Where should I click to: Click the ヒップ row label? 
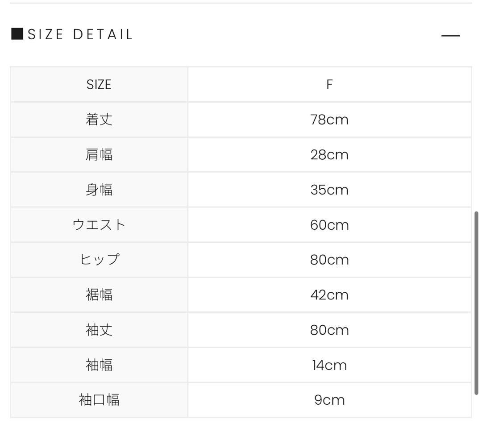coord(98,259)
